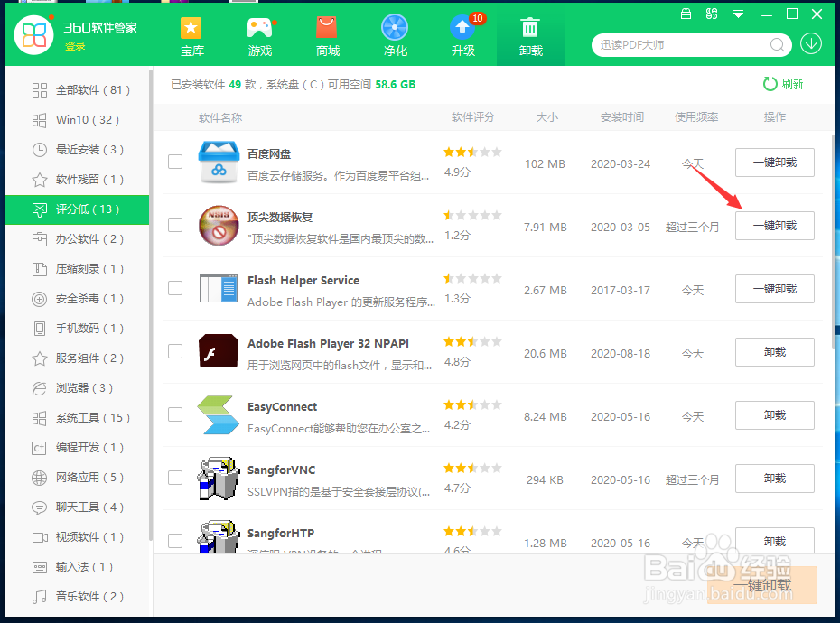Select 全部软件 (81) category

(x=77, y=90)
